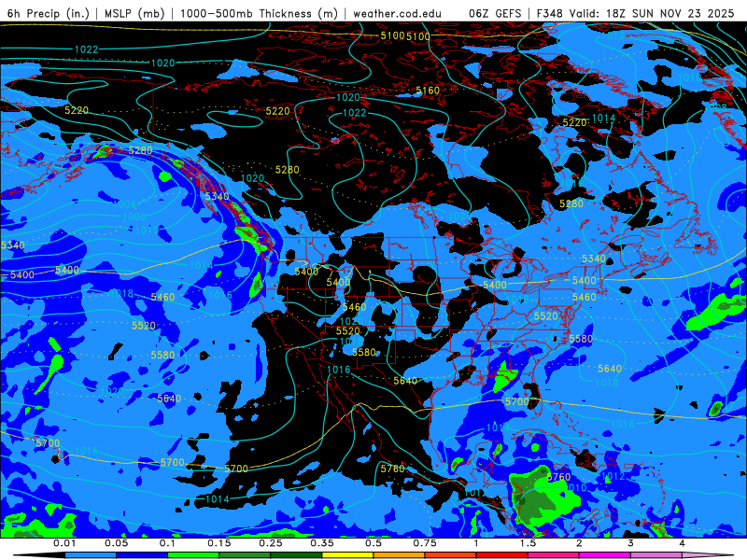Click the 'Valid: 18Z SUN NOV 23 2025' text
The width and height of the screenshot is (747, 560).
click(654, 13)
